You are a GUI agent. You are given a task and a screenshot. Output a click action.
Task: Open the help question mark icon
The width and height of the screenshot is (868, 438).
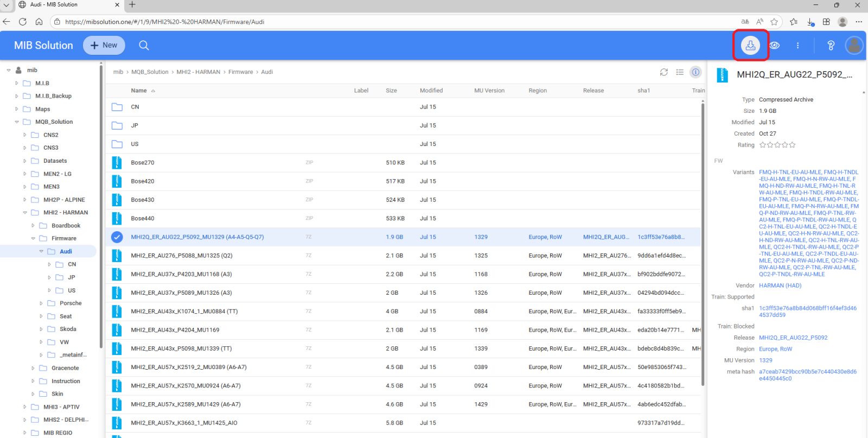pos(831,46)
